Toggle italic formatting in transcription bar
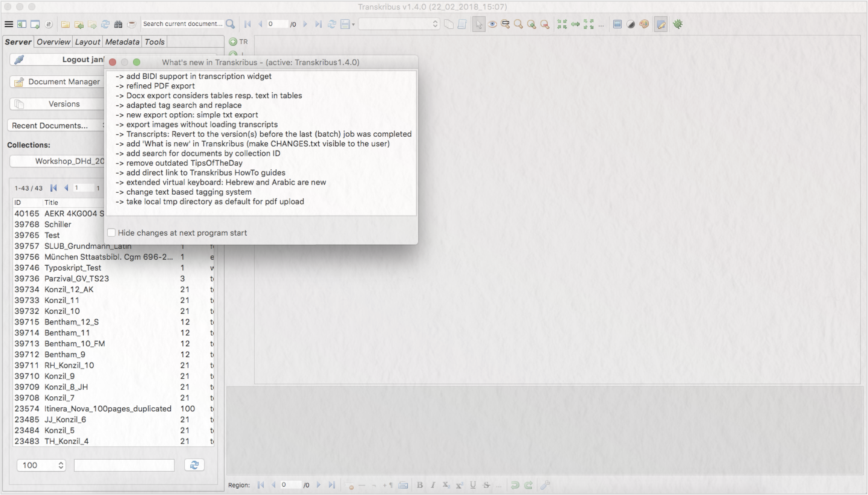The image size is (868, 495). tap(433, 485)
